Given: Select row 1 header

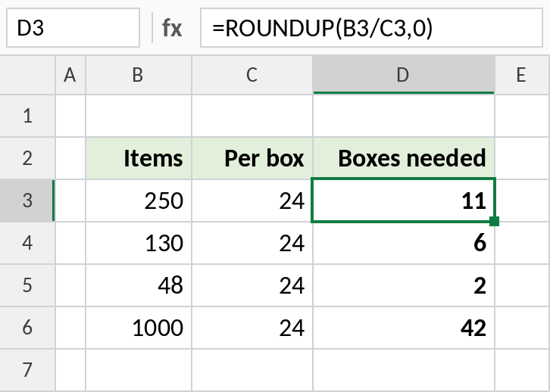Looking at the screenshot, I should 27,116.
